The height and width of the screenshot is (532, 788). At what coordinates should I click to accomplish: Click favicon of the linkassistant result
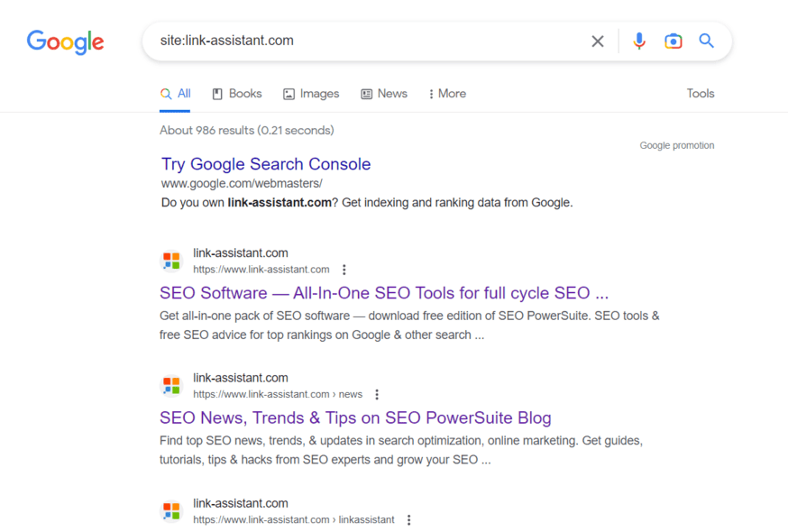(171, 511)
